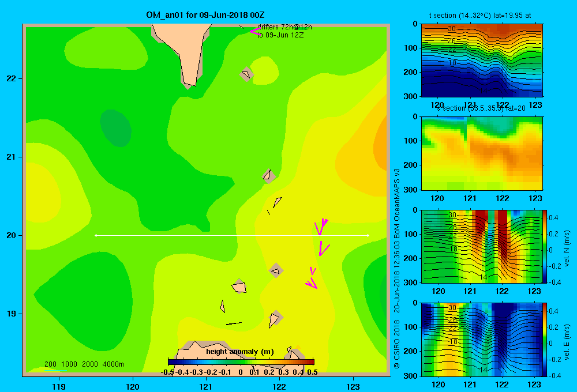
Task: Click the vel. E color scale bar
Action: tap(545, 340)
